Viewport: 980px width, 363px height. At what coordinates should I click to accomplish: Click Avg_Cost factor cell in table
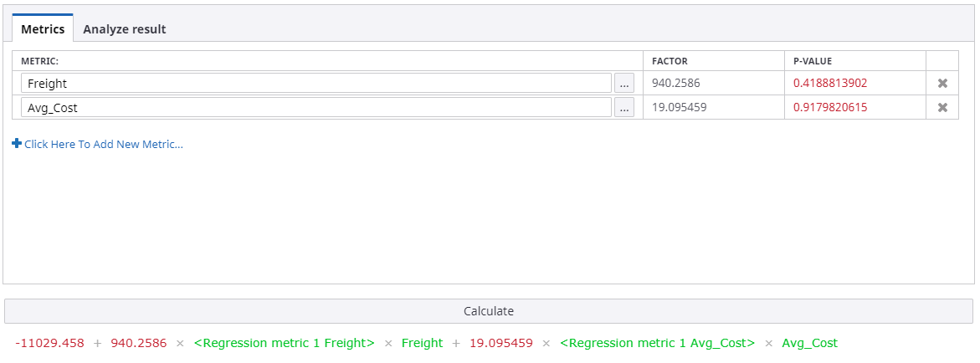pyautogui.click(x=680, y=107)
